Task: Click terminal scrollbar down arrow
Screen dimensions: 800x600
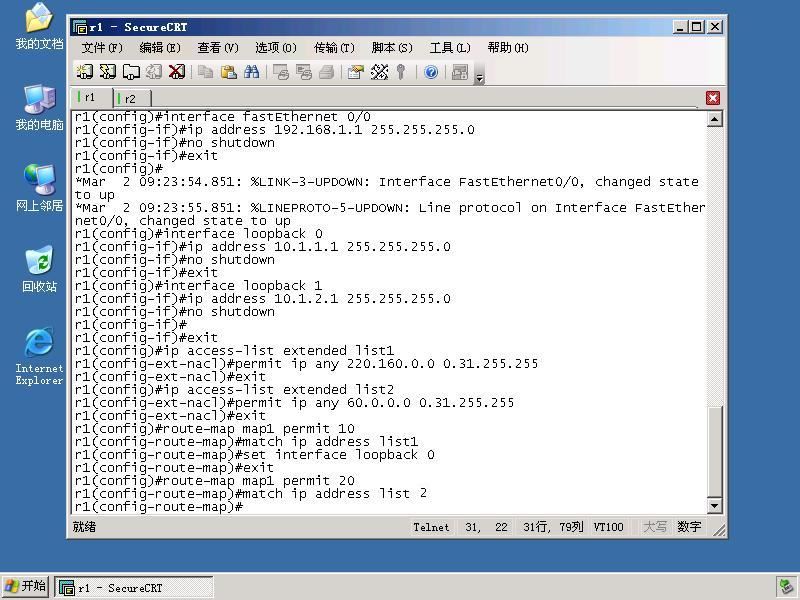Action: [715, 506]
